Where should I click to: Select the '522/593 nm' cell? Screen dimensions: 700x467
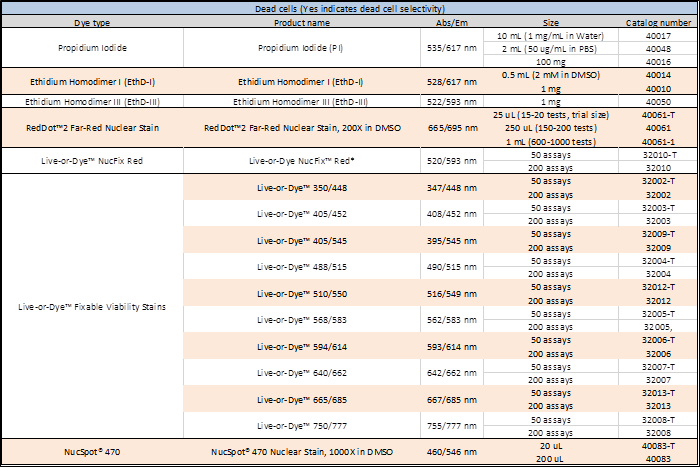coord(452,101)
